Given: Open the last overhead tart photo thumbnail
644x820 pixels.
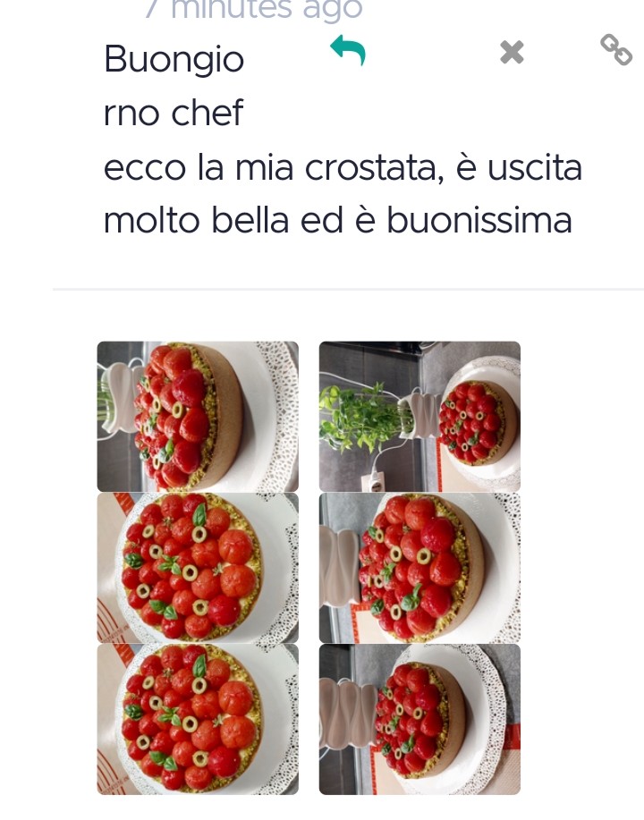Looking at the screenshot, I should 198,719.
